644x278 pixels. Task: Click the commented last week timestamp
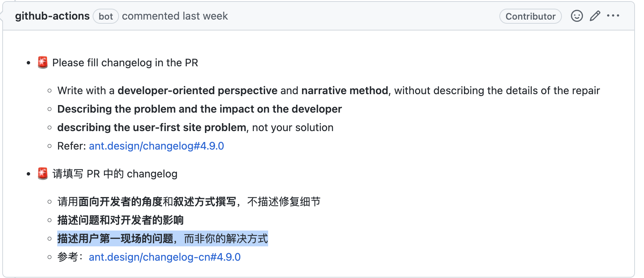pyautogui.click(x=175, y=16)
